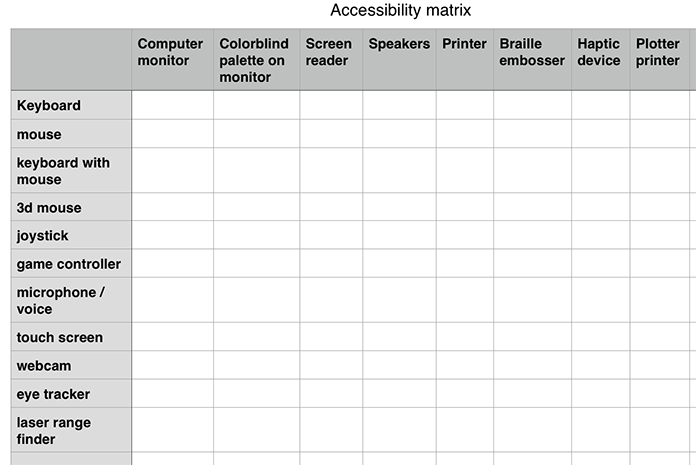Image resolution: width=696 pixels, height=465 pixels.
Task: Click the Computer monitor column header
Action: click(172, 60)
